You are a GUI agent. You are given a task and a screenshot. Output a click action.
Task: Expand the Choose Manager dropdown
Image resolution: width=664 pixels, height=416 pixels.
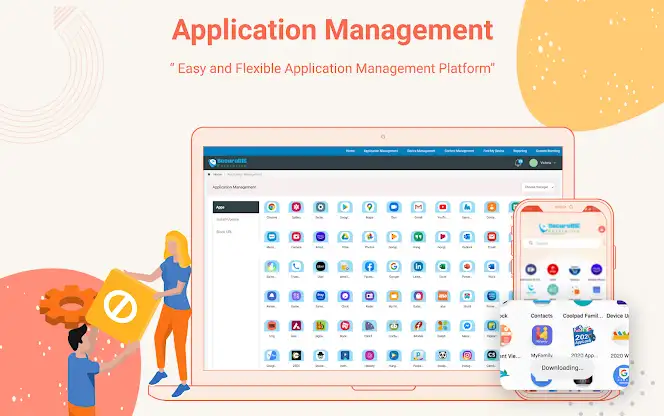(538, 187)
